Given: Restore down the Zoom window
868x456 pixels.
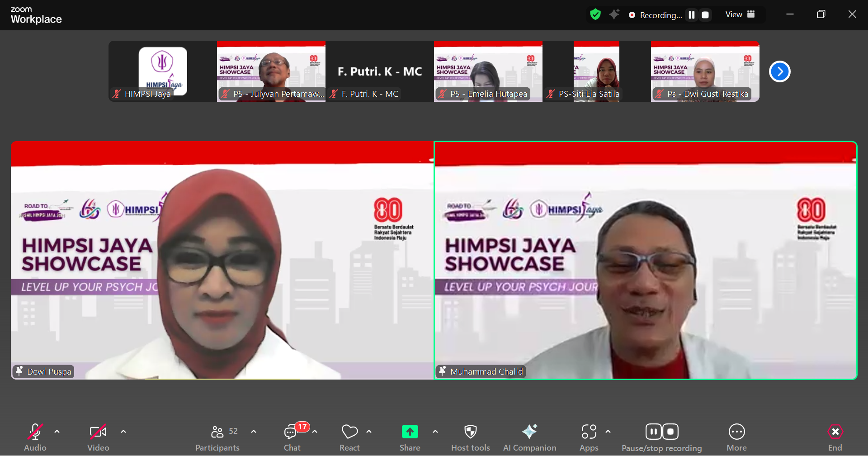Looking at the screenshot, I should pyautogui.click(x=821, y=14).
